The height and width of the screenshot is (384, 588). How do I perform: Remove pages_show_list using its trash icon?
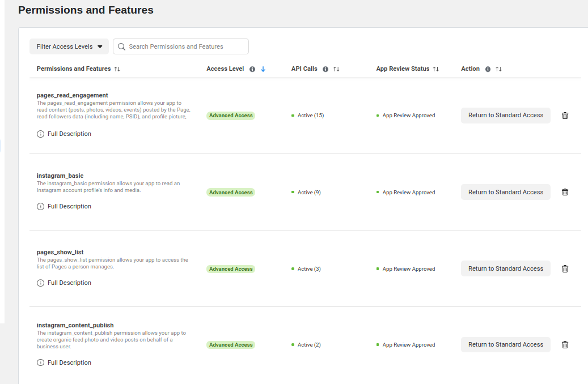565,269
